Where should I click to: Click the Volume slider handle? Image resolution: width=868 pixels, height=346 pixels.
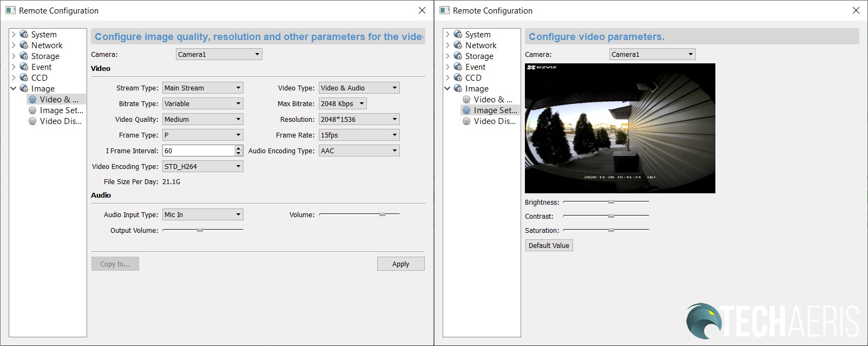tap(382, 214)
